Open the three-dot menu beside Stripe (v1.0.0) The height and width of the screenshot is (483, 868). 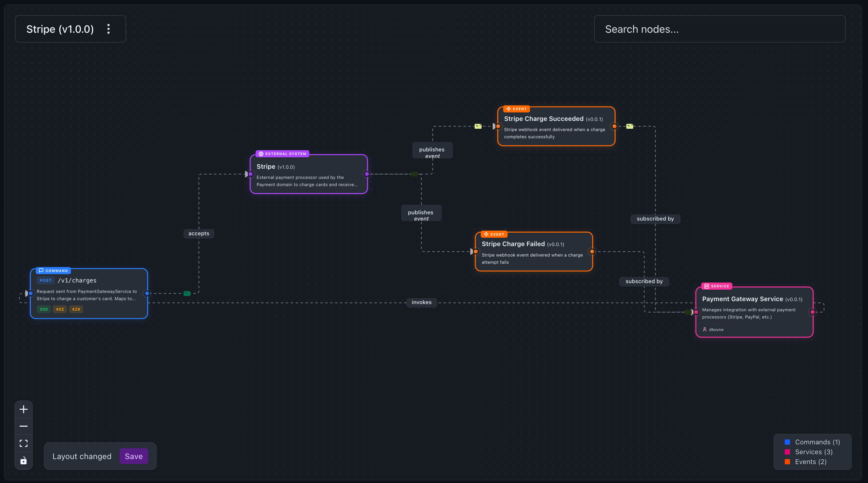108,29
